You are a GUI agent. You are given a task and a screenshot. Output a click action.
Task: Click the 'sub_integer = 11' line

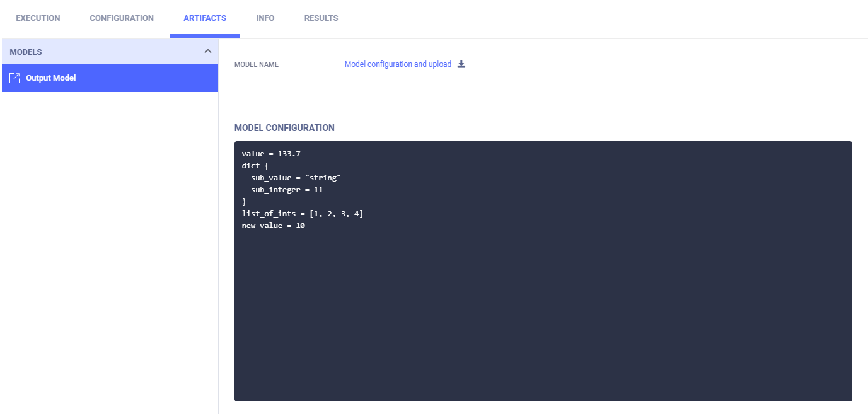[287, 190]
